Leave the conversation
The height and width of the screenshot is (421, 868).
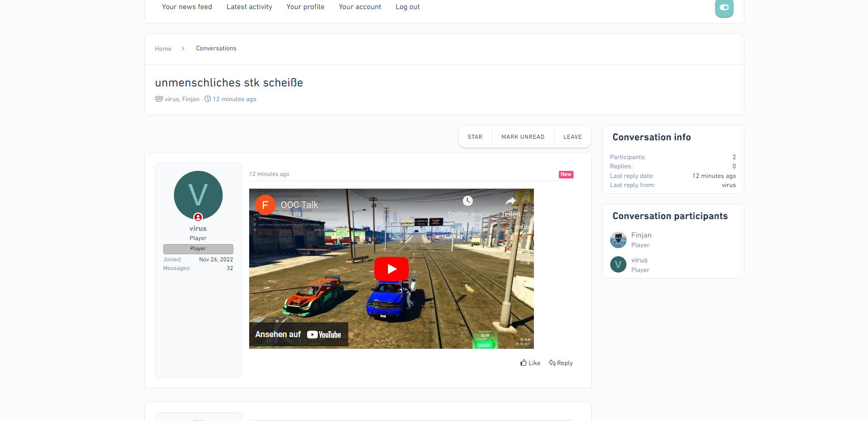(573, 137)
